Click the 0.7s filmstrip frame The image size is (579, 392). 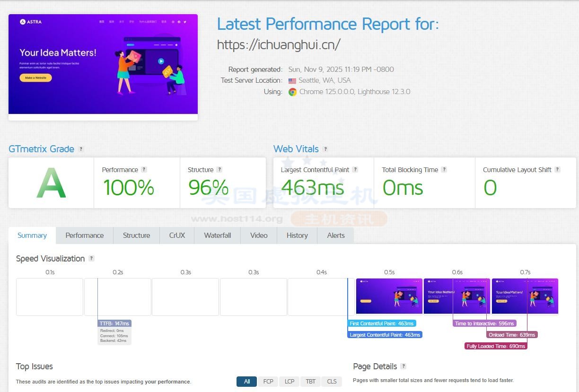click(525, 296)
